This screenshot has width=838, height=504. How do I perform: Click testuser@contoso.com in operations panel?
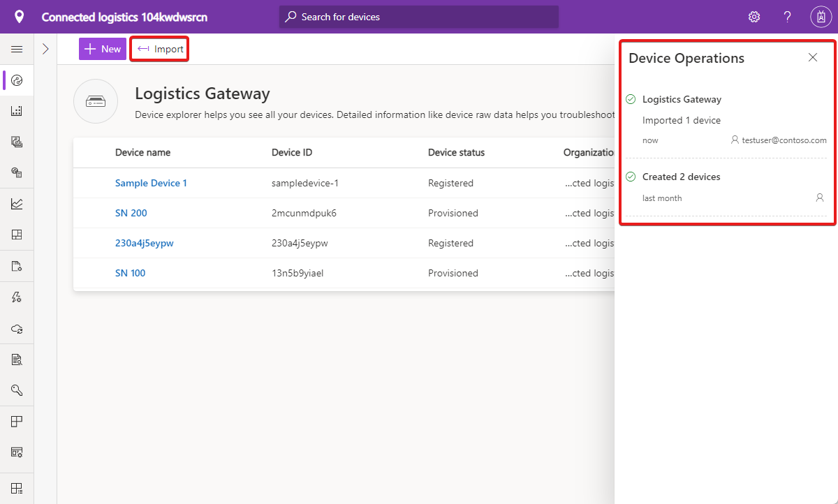pos(784,140)
